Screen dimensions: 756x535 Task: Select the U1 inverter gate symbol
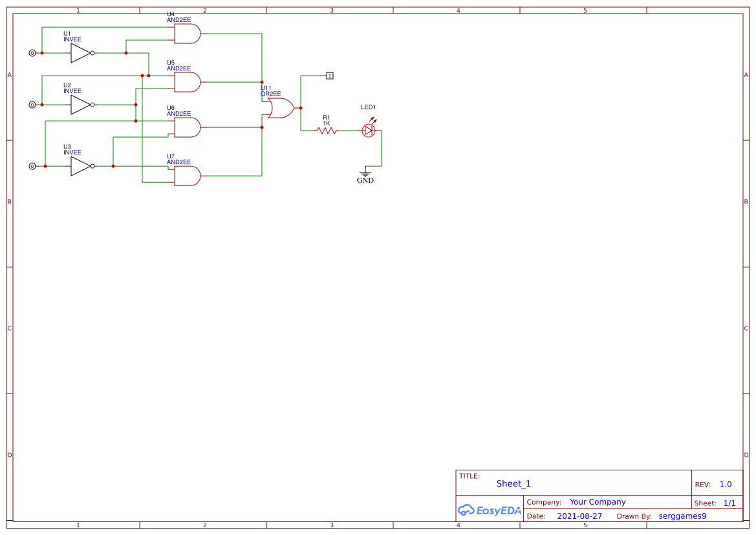[x=81, y=53]
